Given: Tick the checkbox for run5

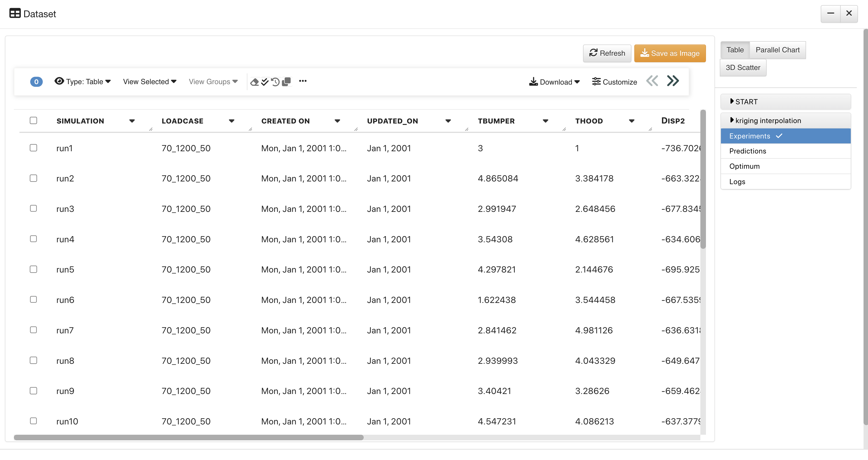Looking at the screenshot, I should [x=33, y=269].
